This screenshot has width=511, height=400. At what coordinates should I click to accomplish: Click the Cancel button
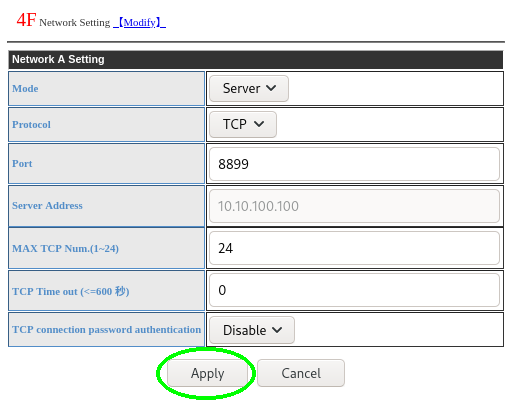(x=301, y=373)
